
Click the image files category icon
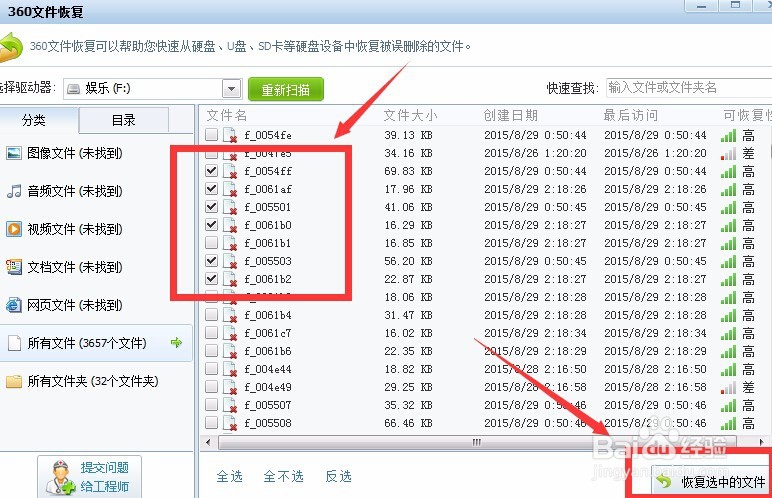tap(14, 153)
